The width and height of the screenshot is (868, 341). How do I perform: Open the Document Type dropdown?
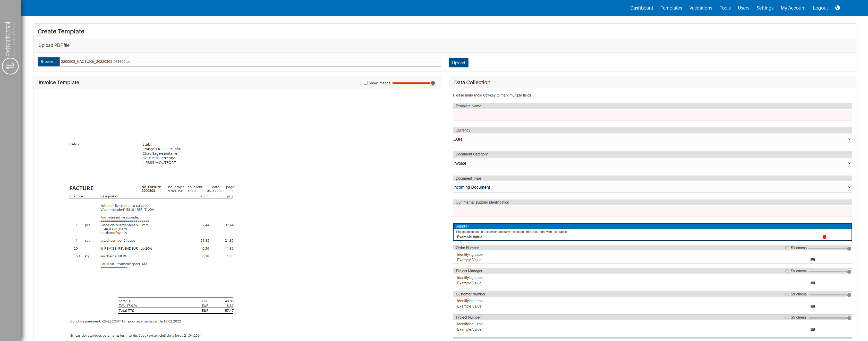click(652, 187)
